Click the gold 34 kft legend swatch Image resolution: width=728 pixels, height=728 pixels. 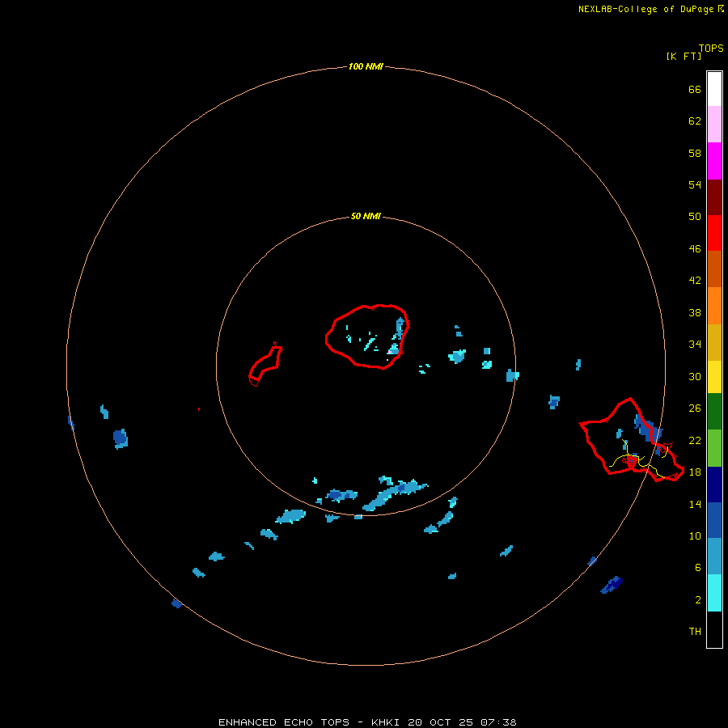(714, 341)
